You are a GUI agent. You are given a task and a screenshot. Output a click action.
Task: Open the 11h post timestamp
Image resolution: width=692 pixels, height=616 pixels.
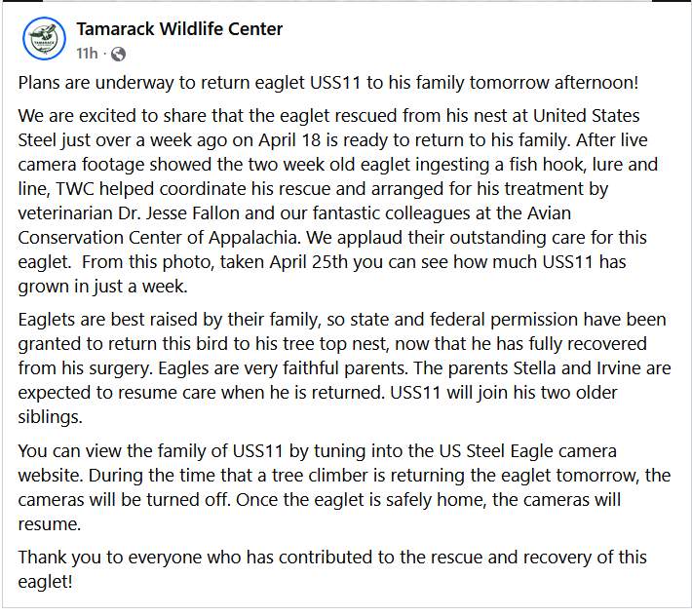coord(87,54)
